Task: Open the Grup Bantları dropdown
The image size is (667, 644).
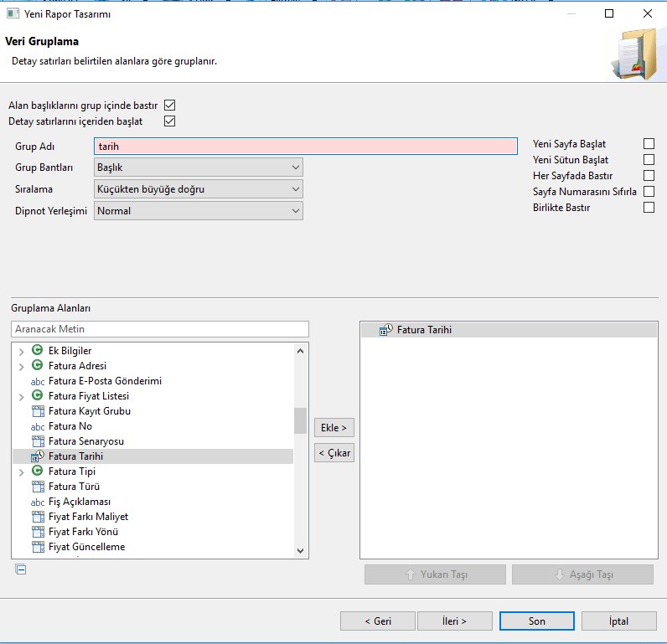Action: click(197, 167)
